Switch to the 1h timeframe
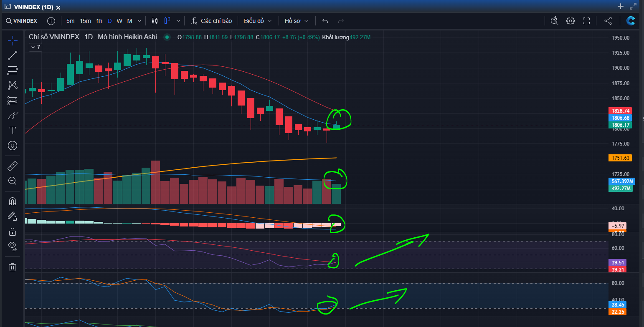This screenshot has width=644, height=327. (99, 21)
